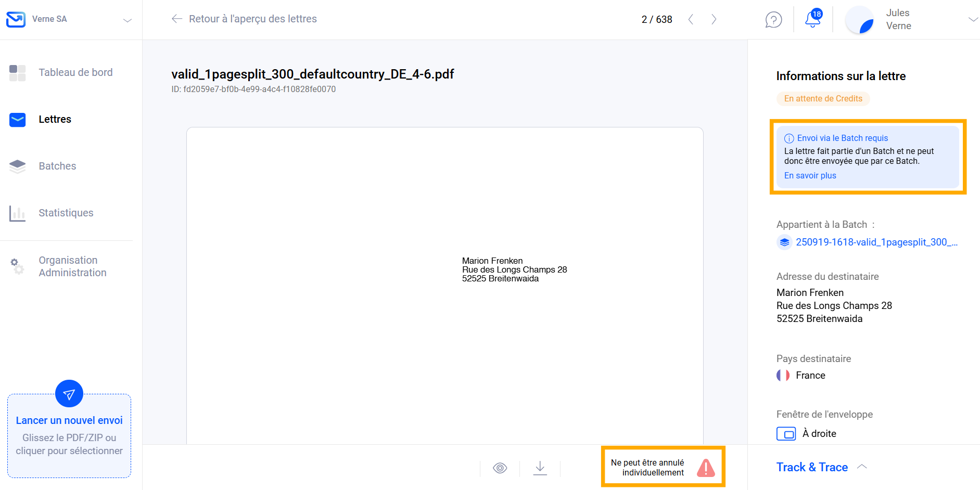Click the info icon in batch notice
The image size is (980, 490).
coord(789,138)
